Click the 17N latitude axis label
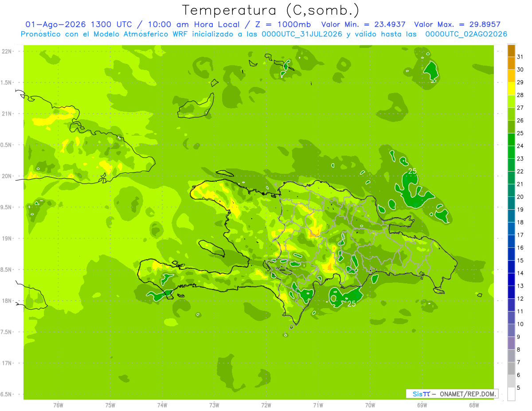 point(8,363)
